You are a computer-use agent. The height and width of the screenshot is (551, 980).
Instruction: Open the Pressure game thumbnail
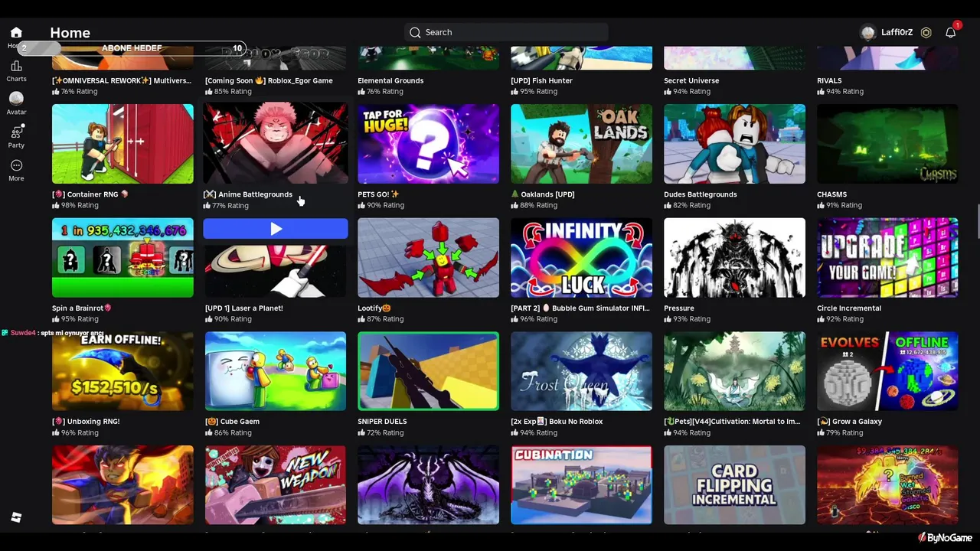point(734,258)
